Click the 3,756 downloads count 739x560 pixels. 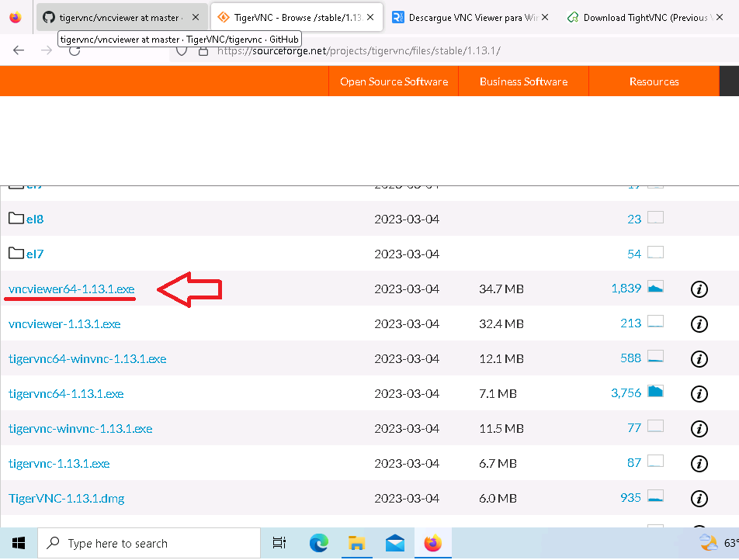[x=626, y=392]
